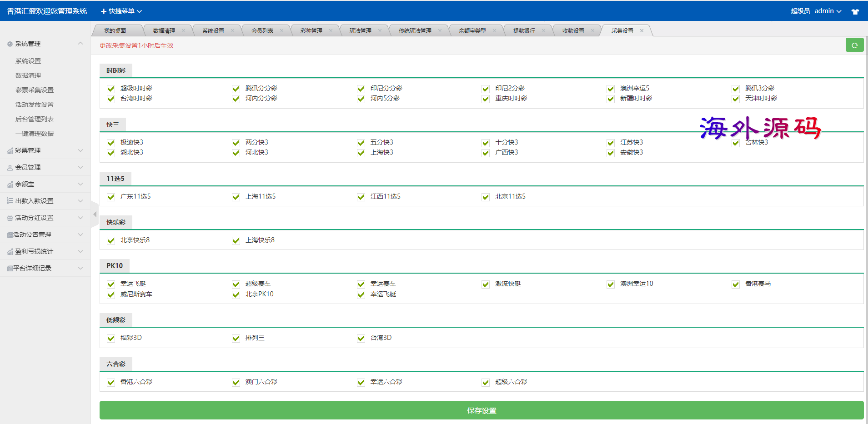Image resolution: width=868 pixels, height=424 pixels.
Task: Open 彩票采集设置 in the sidebar
Action: coord(35,90)
